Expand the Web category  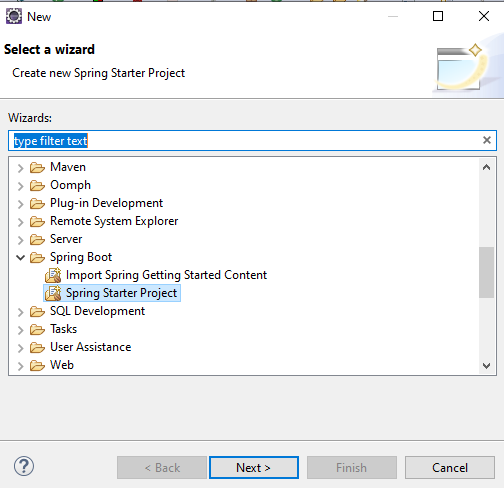pyautogui.click(x=20, y=366)
